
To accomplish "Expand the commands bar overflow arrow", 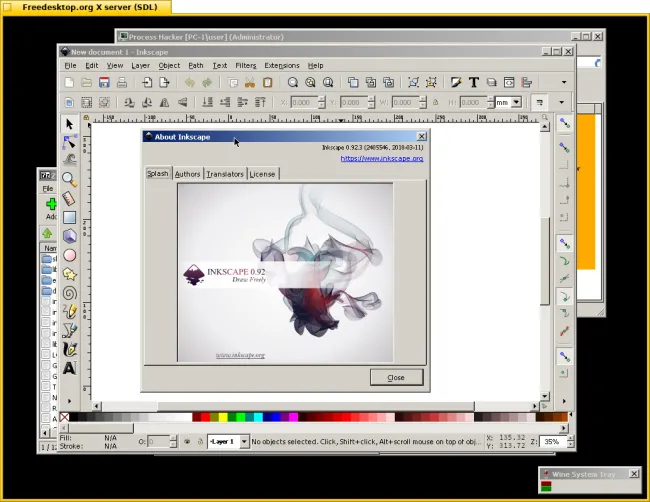I will coord(564,82).
